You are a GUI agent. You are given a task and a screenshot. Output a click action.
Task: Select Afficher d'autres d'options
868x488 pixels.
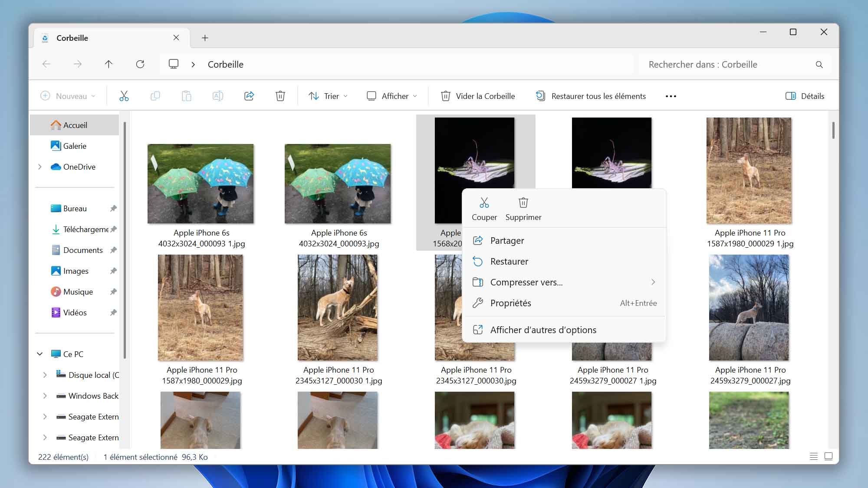pos(564,330)
